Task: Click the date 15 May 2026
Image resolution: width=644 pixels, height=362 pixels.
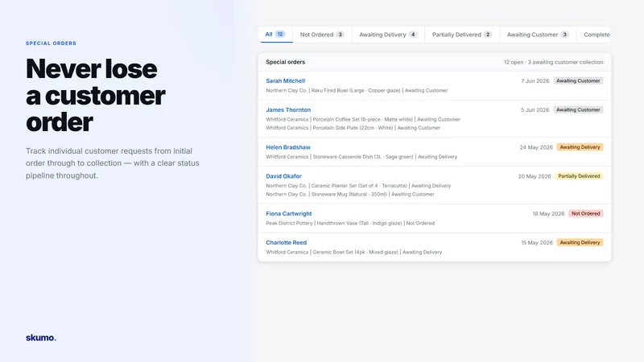Action: tap(537, 243)
